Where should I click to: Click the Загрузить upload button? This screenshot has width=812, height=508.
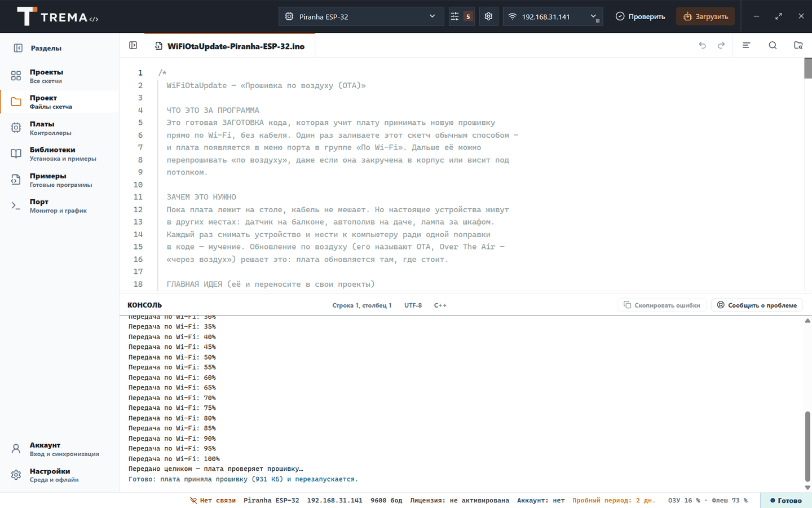705,16
